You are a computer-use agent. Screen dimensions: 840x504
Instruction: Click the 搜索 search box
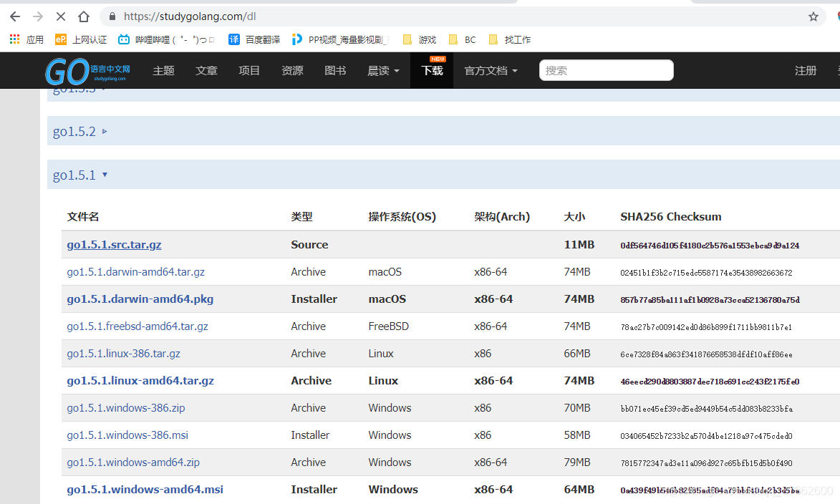(606, 70)
